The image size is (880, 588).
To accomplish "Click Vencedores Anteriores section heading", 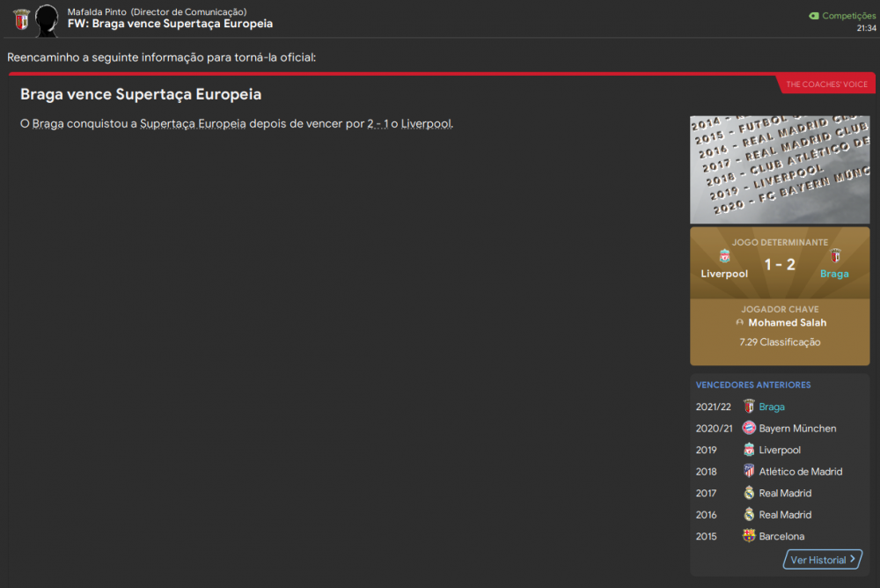I will click(x=753, y=385).
